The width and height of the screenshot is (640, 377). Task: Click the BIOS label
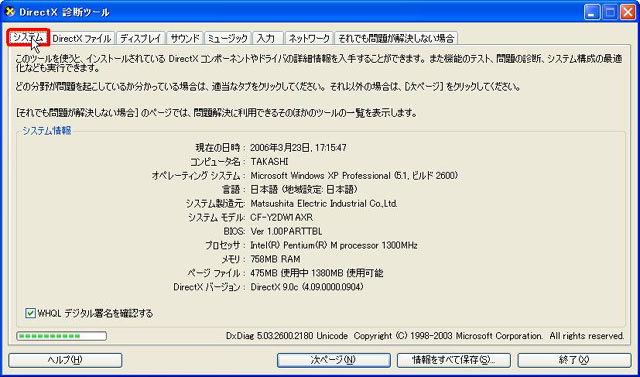point(234,231)
